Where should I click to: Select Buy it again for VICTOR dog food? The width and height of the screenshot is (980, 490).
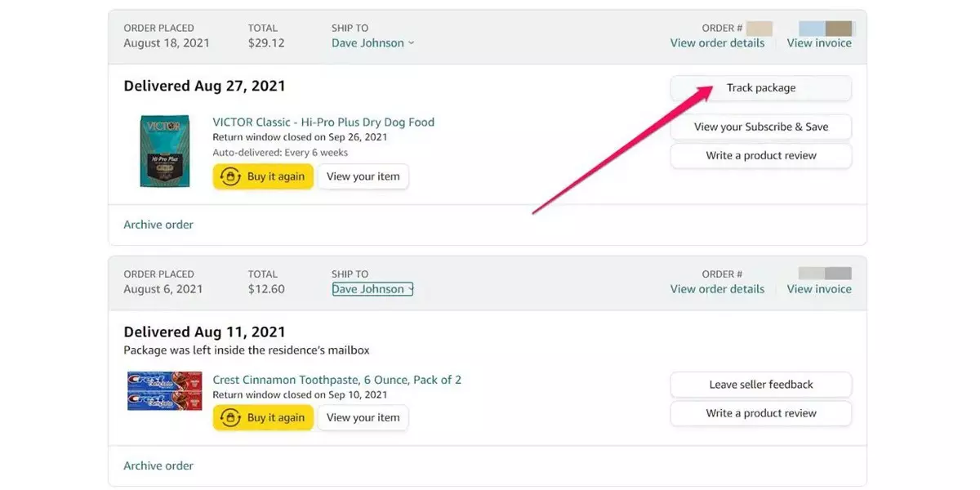[262, 176]
